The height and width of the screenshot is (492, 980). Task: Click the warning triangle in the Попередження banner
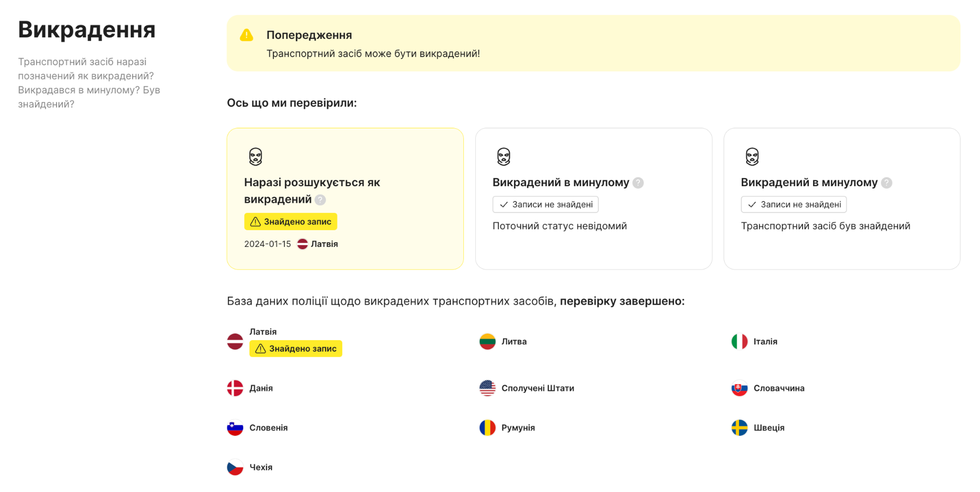click(247, 35)
